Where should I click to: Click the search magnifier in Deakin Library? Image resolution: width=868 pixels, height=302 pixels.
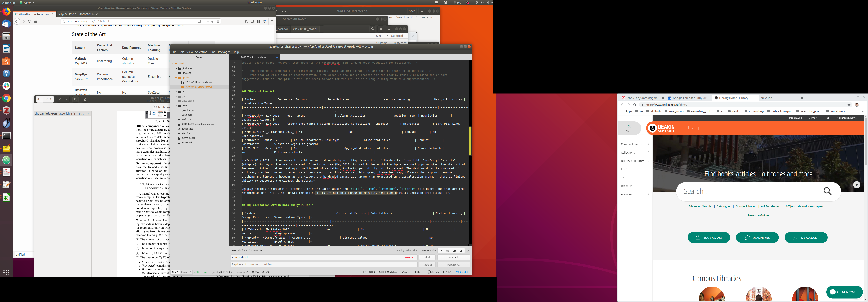point(828,191)
